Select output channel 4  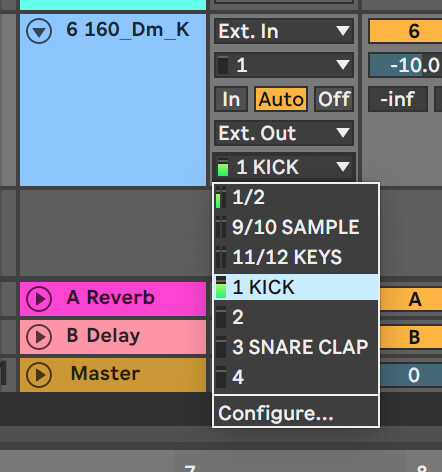coord(296,377)
